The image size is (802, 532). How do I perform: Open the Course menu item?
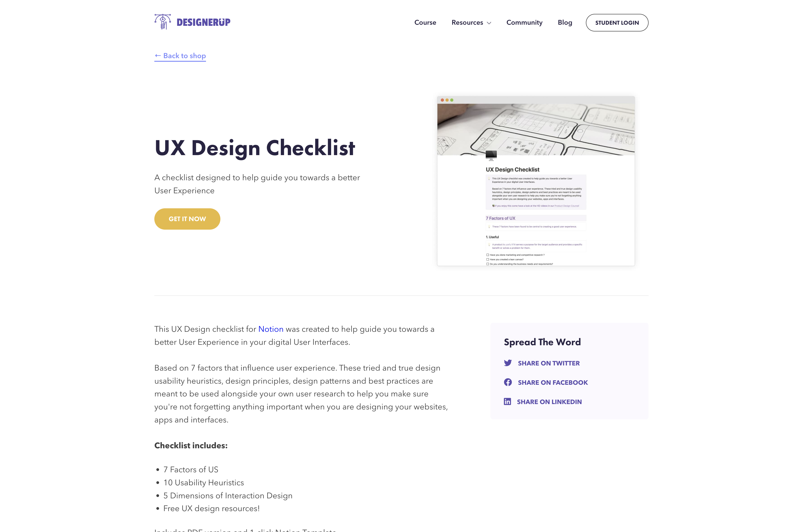point(425,23)
